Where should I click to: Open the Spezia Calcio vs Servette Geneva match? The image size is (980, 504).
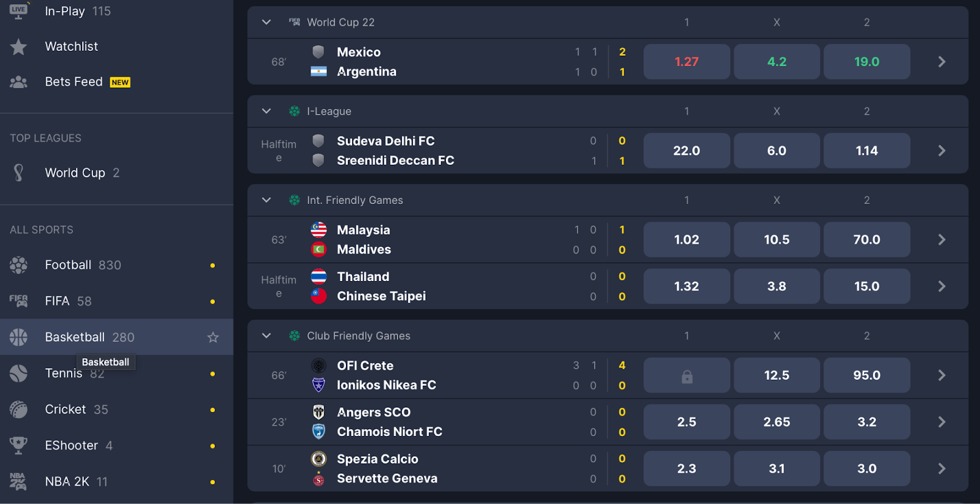click(377, 468)
